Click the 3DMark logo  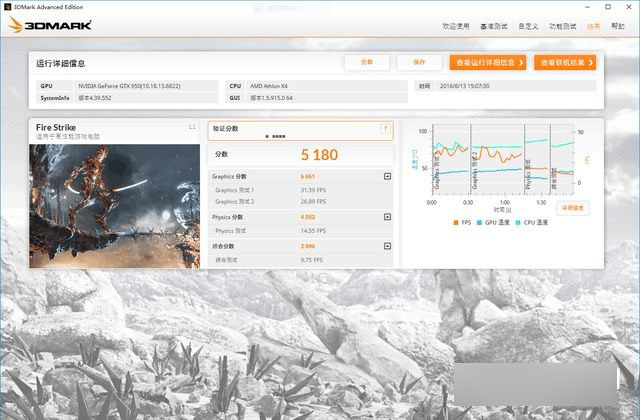pyautogui.click(x=50, y=25)
